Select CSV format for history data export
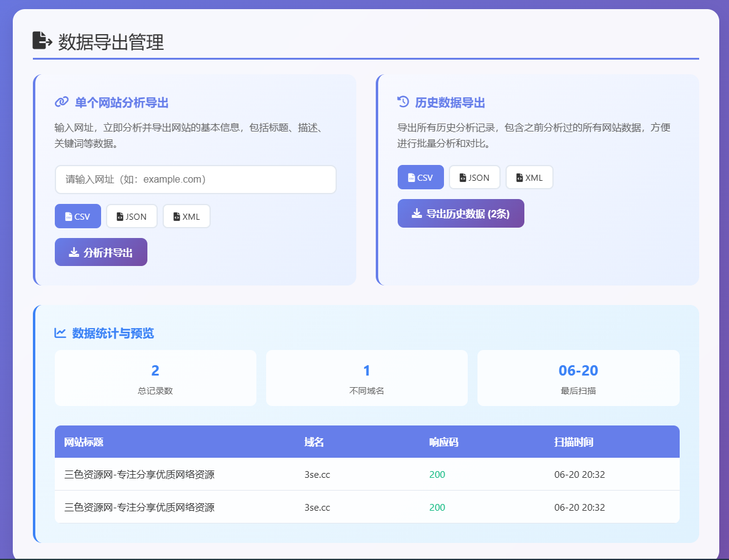This screenshot has width=729, height=560. (x=420, y=177)
